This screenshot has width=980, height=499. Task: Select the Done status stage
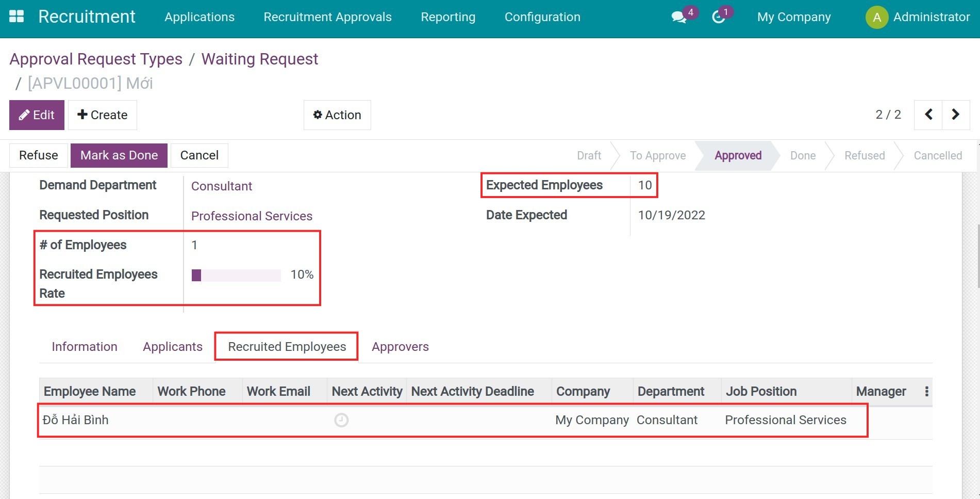(803, 156)
